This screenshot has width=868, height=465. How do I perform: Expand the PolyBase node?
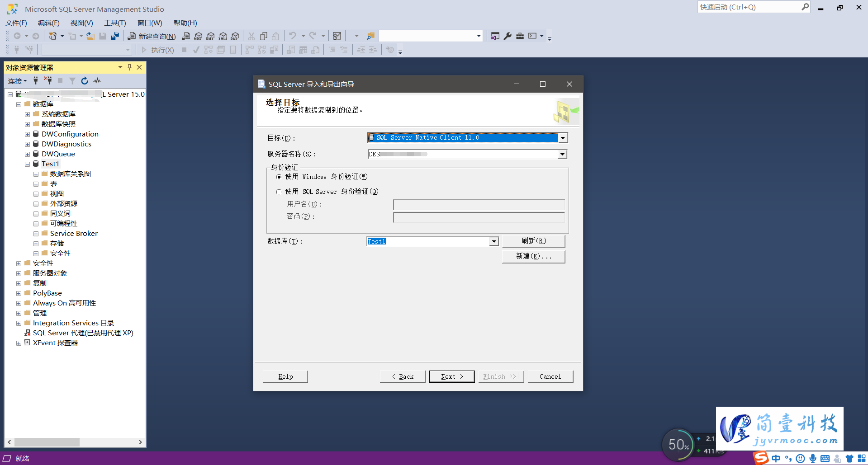point(19,293)
